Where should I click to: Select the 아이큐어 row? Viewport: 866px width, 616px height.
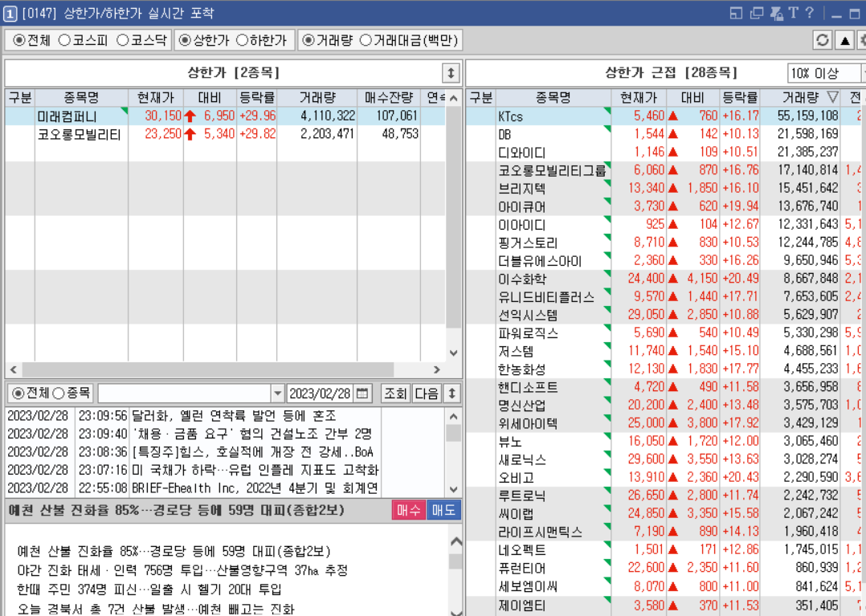665,206
